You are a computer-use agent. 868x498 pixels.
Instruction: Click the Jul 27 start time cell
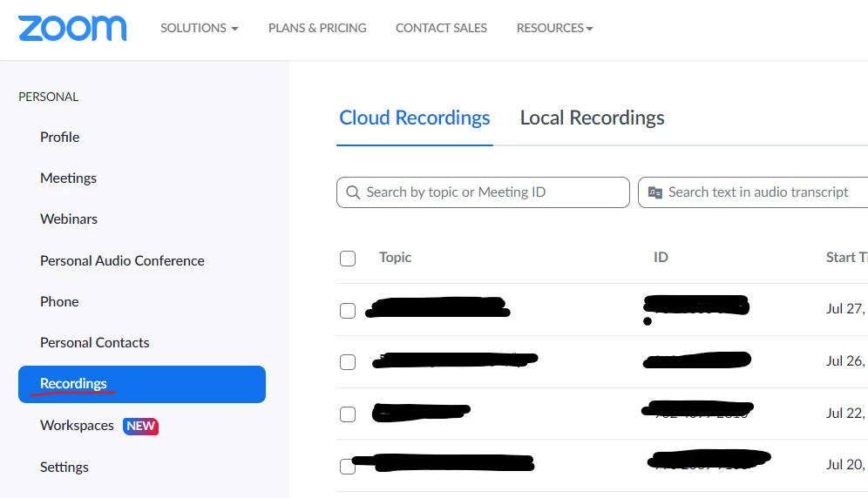click(846, 309)
